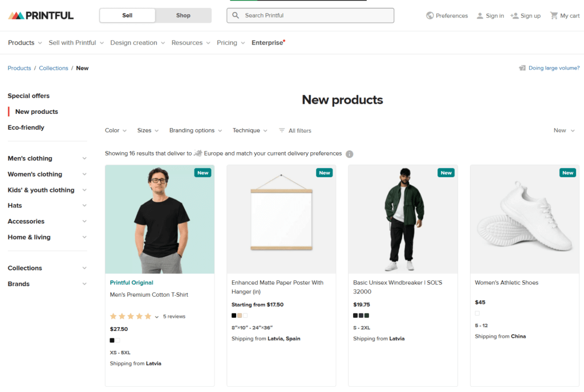This screenshot has height=392, width=584.
Task: Open the My cart shopping cart icon
Action: pos(554,15)
